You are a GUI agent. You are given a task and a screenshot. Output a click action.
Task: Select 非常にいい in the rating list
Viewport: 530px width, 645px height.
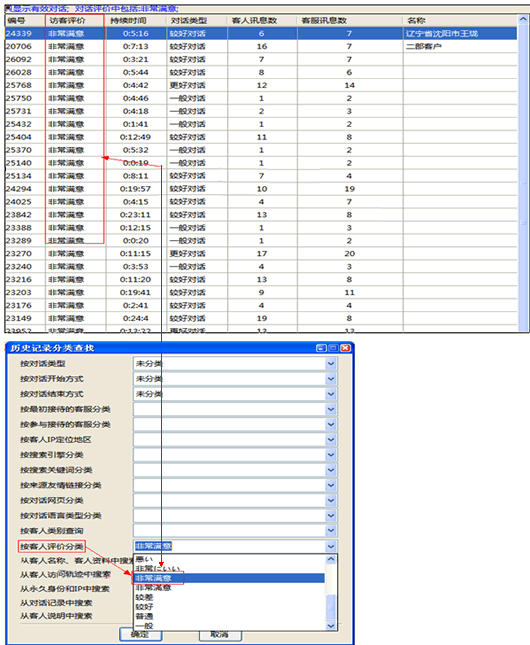pyautogui.click(x=230, y=569)
